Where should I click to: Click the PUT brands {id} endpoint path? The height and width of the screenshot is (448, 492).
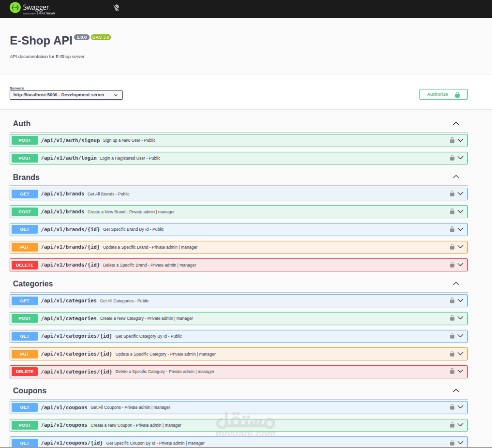click(x=71, y=247)
